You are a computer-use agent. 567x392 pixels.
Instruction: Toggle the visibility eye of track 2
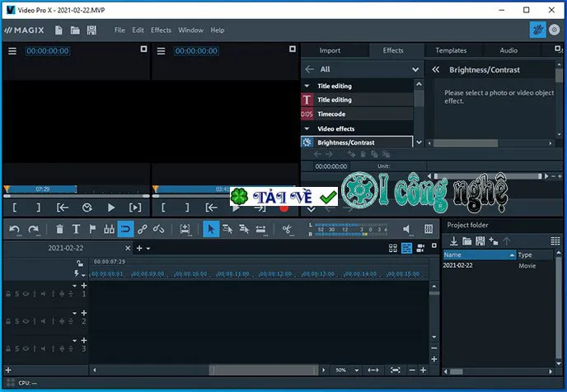click(x=26, y=321)
